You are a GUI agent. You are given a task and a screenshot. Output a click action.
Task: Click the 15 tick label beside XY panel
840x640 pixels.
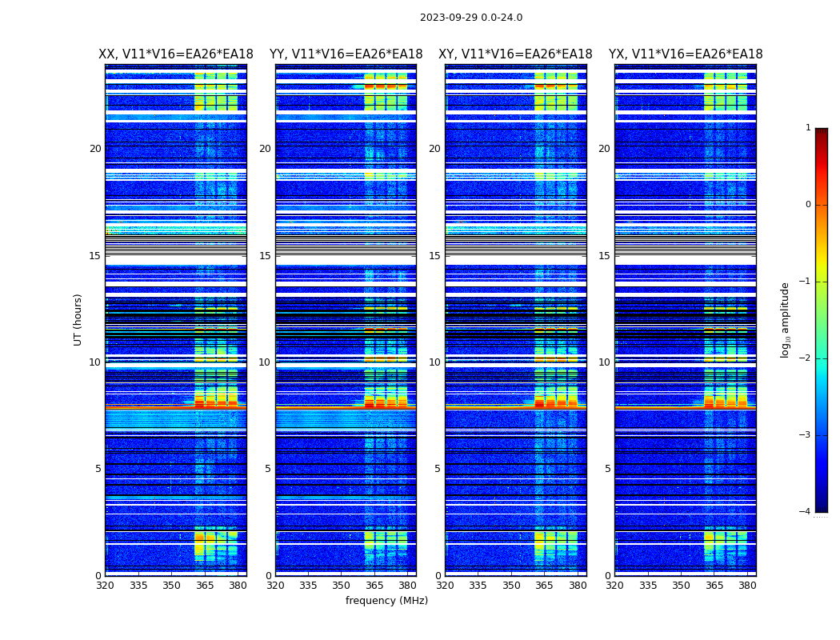point(434,256)
